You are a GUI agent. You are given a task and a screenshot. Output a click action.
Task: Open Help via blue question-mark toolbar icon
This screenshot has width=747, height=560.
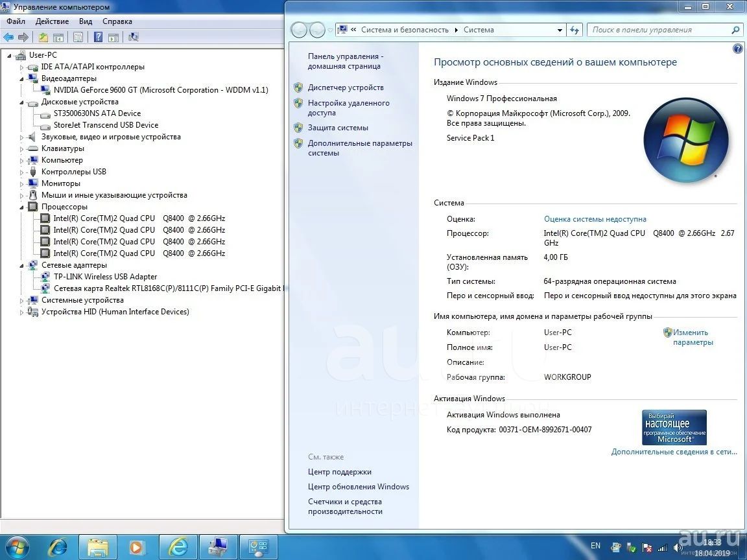(98, 37)
